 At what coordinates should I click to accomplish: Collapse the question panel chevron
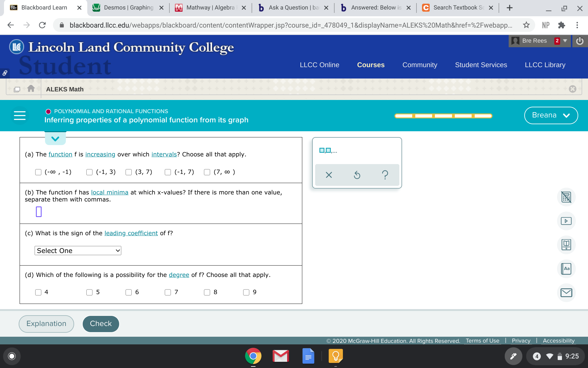(x=55, y=139)
